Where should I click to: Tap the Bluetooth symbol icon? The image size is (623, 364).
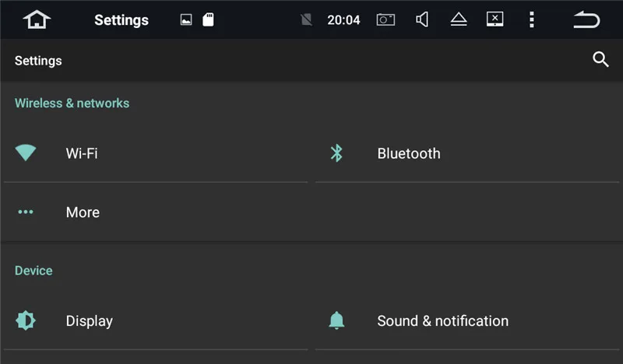(336, 153)
